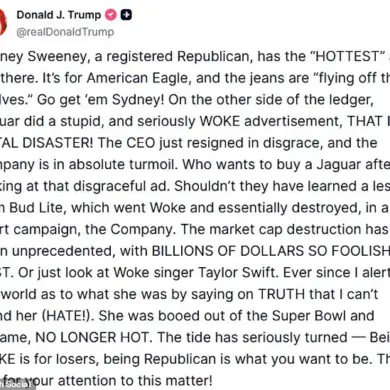Click the pink verified checkmark badge

[x=111, y=15]
